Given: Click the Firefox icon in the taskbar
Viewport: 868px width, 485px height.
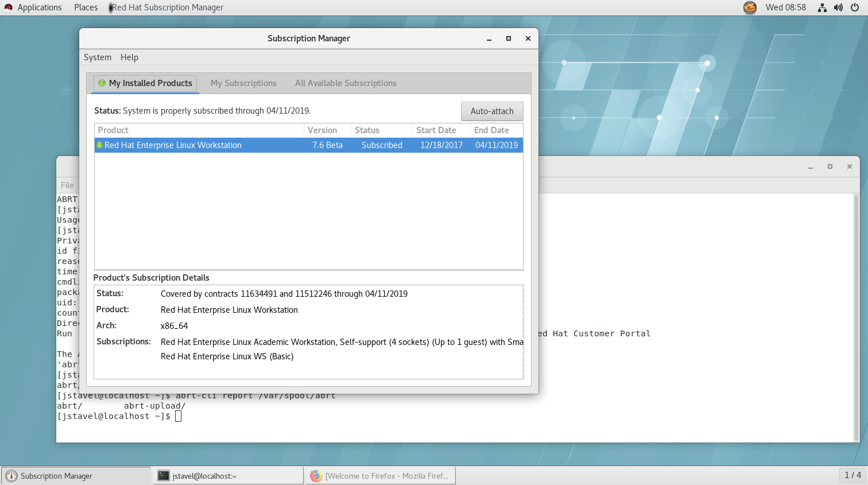Looking at the screenshot, I should (x=316, y=476).
